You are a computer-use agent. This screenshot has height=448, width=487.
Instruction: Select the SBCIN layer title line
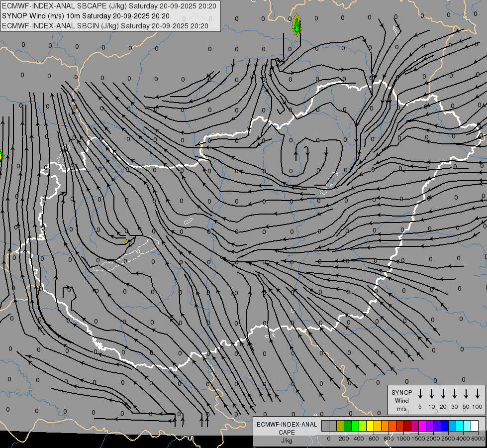pyautogui.click(x=105, y=25)
